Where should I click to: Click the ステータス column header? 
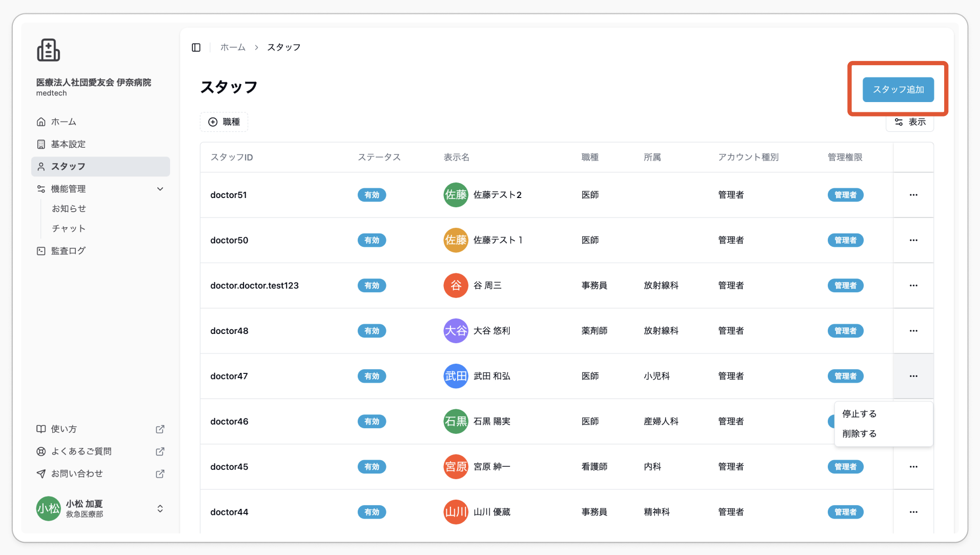(x=379, y=157)
